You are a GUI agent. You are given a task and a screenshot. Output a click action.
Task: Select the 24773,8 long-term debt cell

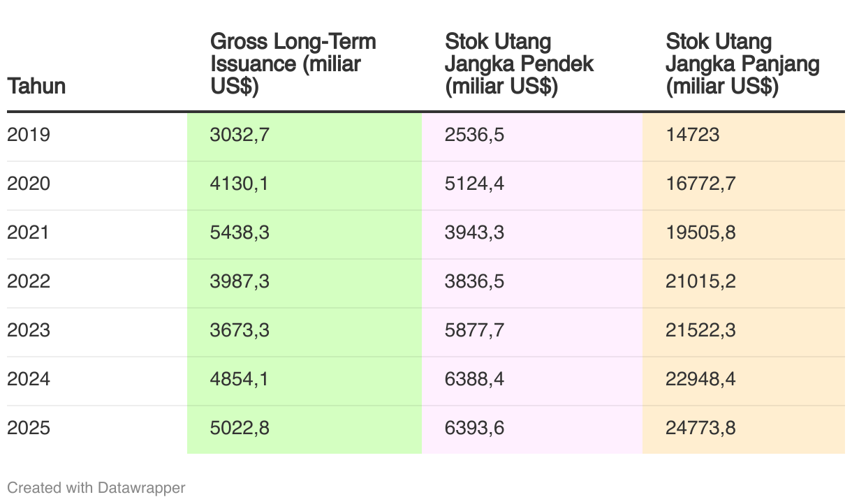(x=700, y=428)
